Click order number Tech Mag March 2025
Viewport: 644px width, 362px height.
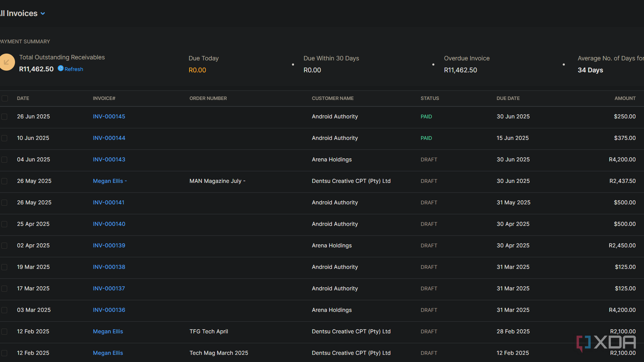tap(219, 353)
